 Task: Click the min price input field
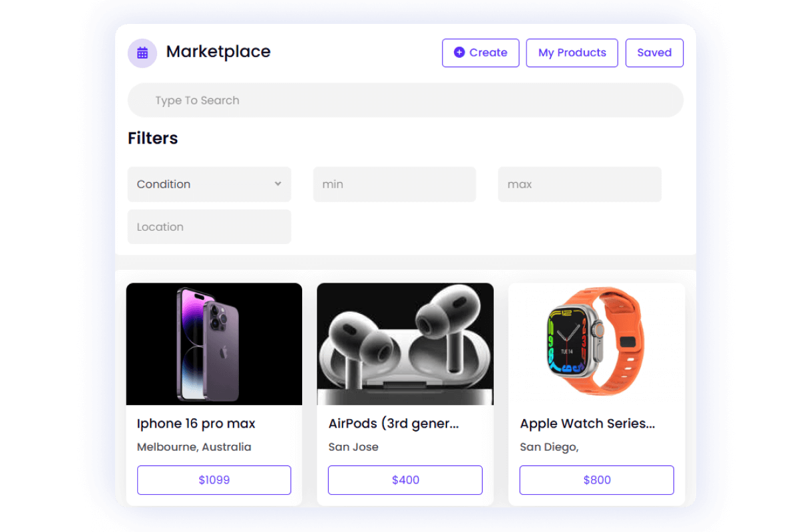pos(395,184)
